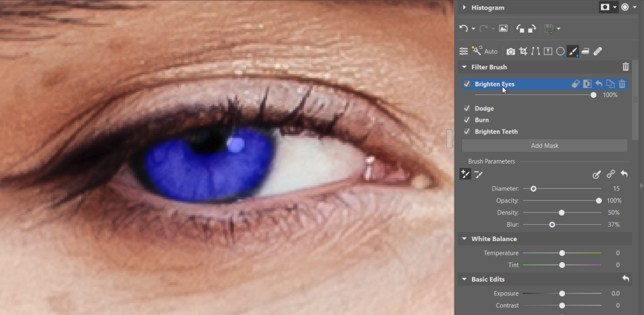Open the Filter Brush tool
This screenshot has width=644, height=315.
click(573, 51)
